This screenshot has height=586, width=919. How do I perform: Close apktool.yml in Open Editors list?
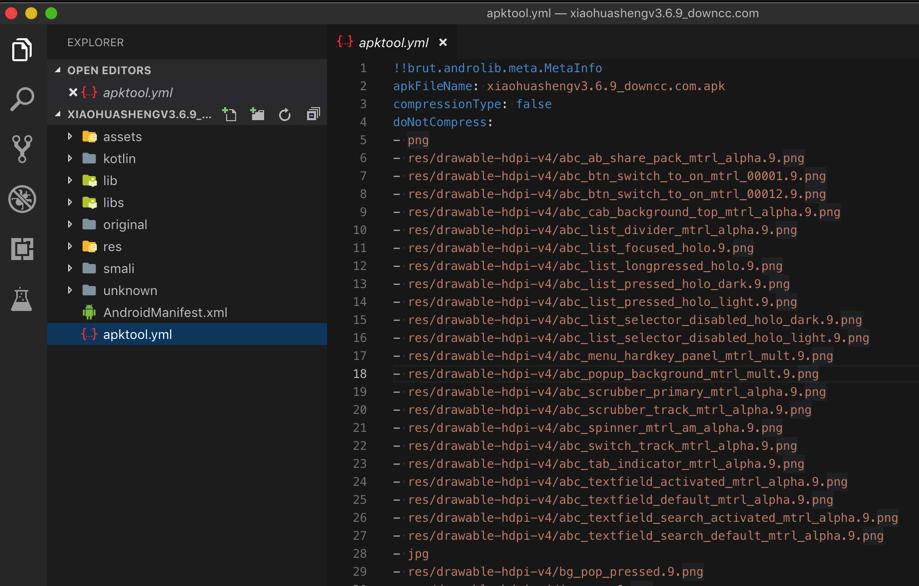click(x=73, y=93)
